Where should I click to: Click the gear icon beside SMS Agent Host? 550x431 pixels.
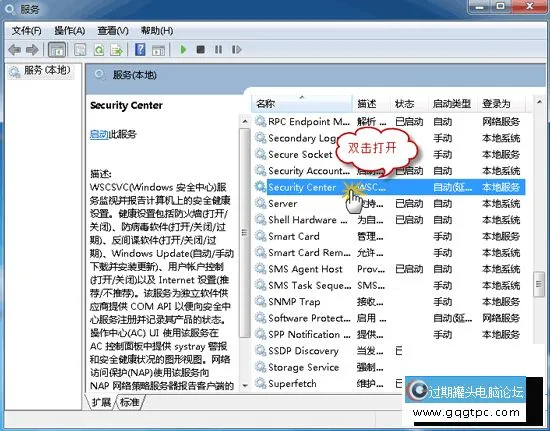[x=260, y=268]
